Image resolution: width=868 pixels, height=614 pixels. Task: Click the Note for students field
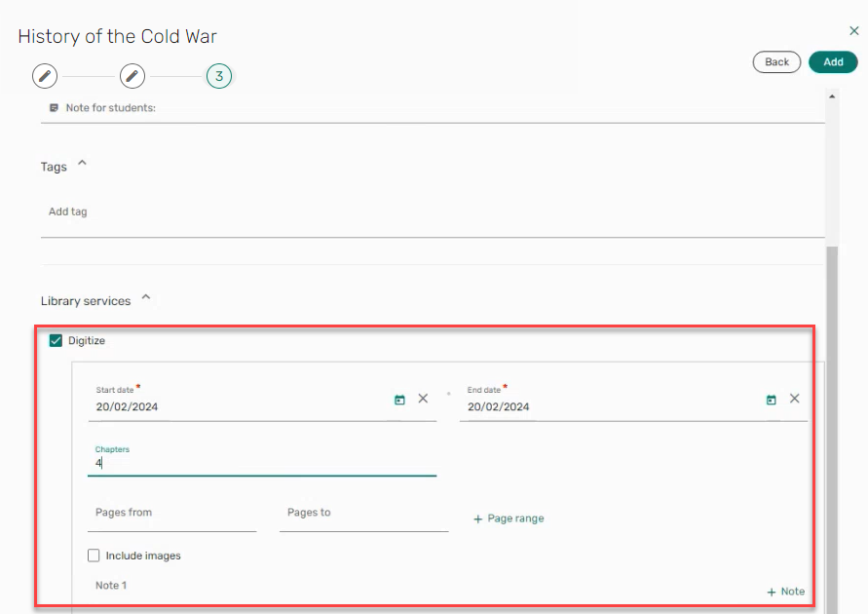[433, 108]
